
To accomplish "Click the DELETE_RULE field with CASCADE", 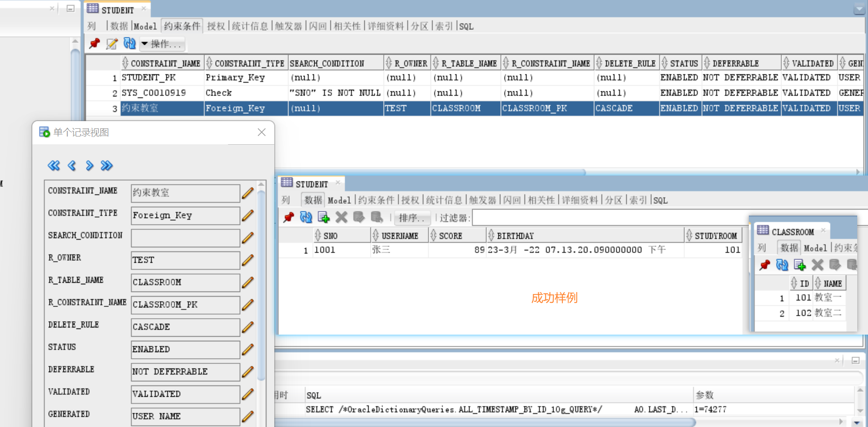I will click(x=185, y=327).
